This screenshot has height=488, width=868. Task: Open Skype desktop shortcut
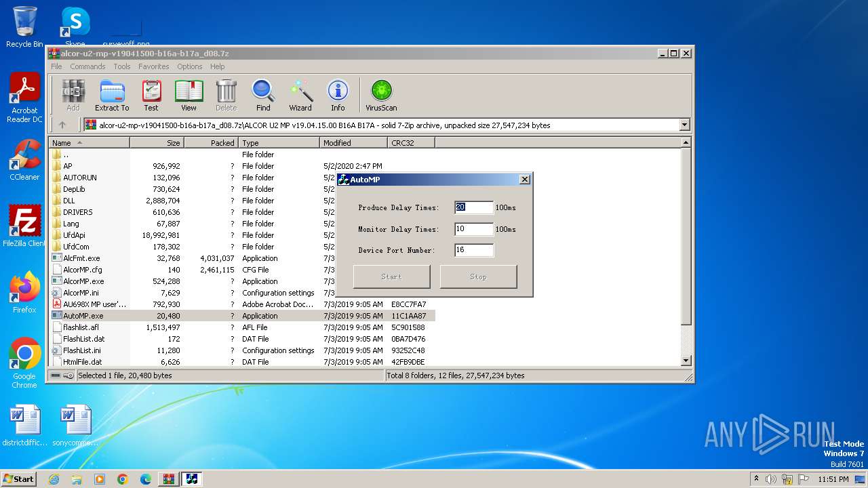[x=75, y=27]
